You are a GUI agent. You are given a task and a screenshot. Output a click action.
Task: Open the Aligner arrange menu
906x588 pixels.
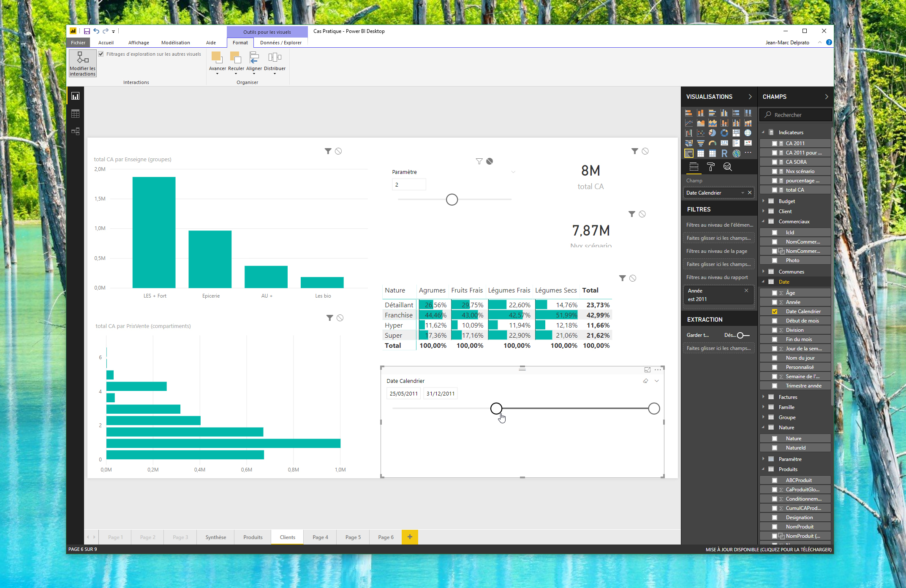[254, 63]
